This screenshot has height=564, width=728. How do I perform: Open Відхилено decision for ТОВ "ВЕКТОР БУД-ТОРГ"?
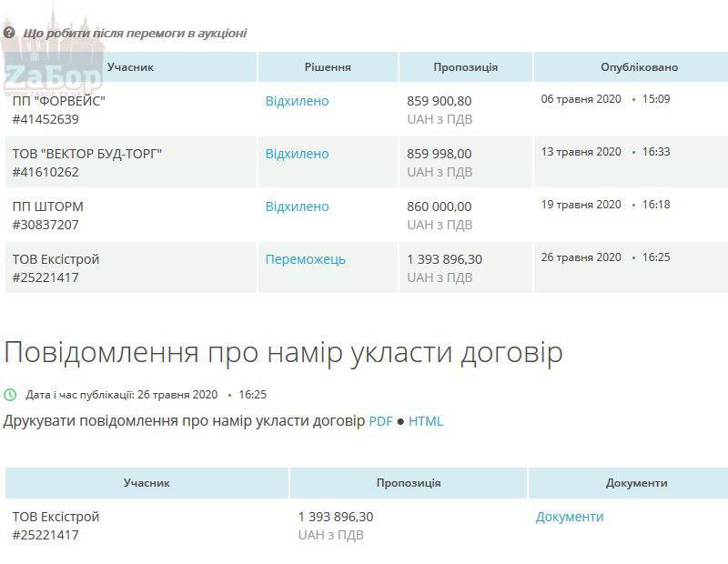point(297,154)
